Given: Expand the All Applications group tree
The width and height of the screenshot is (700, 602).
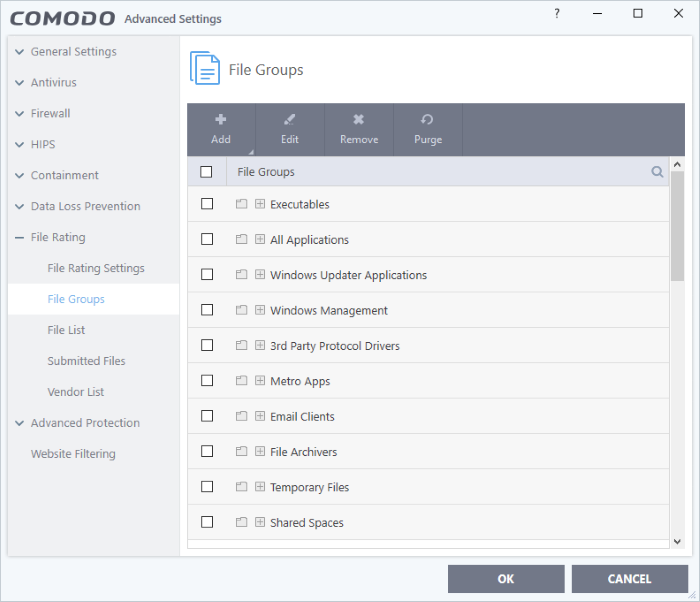Looking at the screenshot, I should (x=260, y=239).
